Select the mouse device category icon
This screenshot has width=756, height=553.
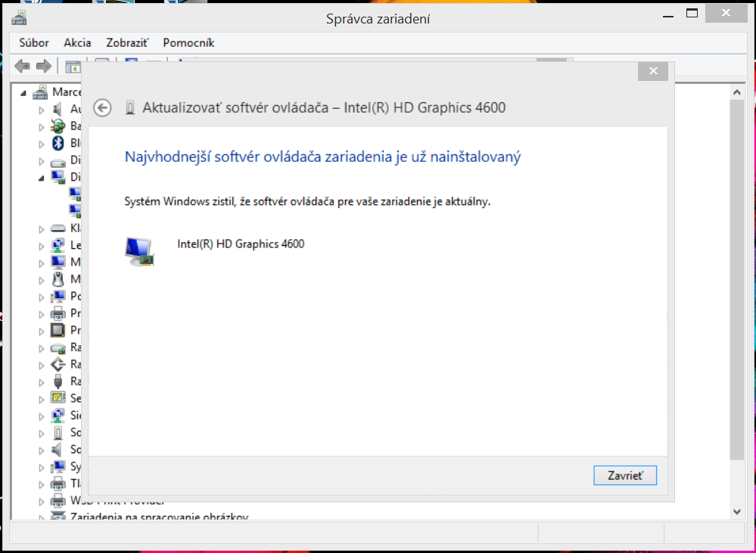(x=58, y=279)
